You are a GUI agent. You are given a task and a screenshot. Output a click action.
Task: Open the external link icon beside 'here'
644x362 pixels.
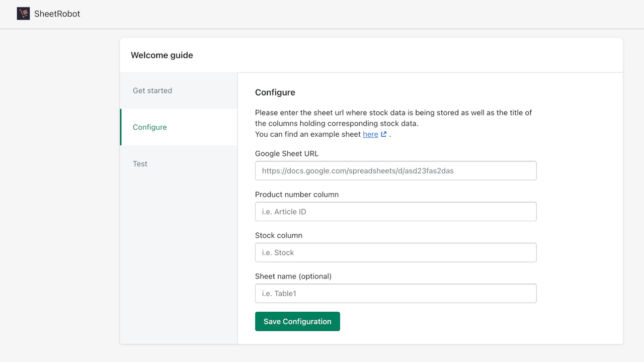384,134
